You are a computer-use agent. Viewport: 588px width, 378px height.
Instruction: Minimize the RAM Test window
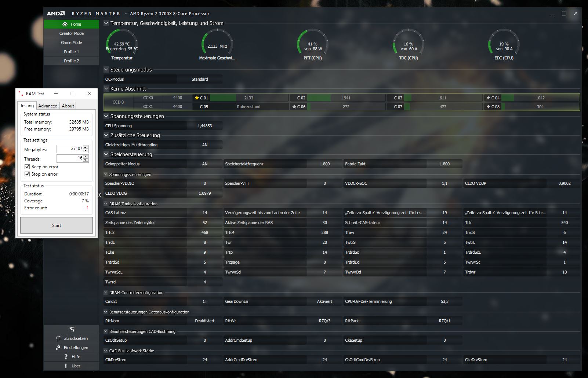coord(56,93)
